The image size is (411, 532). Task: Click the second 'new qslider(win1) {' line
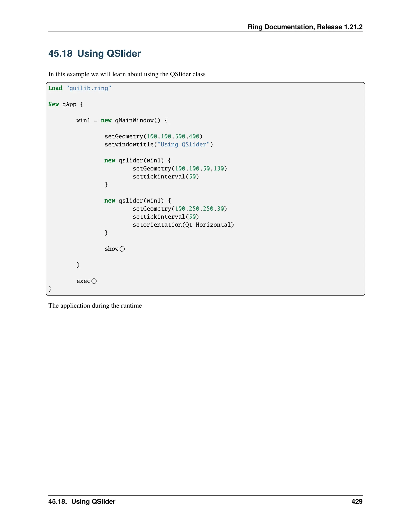click(x=137, y=201)
